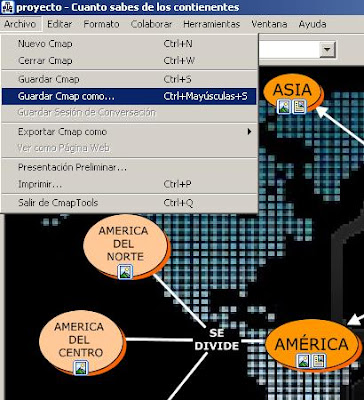
Task: Open document resource icon on AMÉRICA node
Action: (318, 361)
